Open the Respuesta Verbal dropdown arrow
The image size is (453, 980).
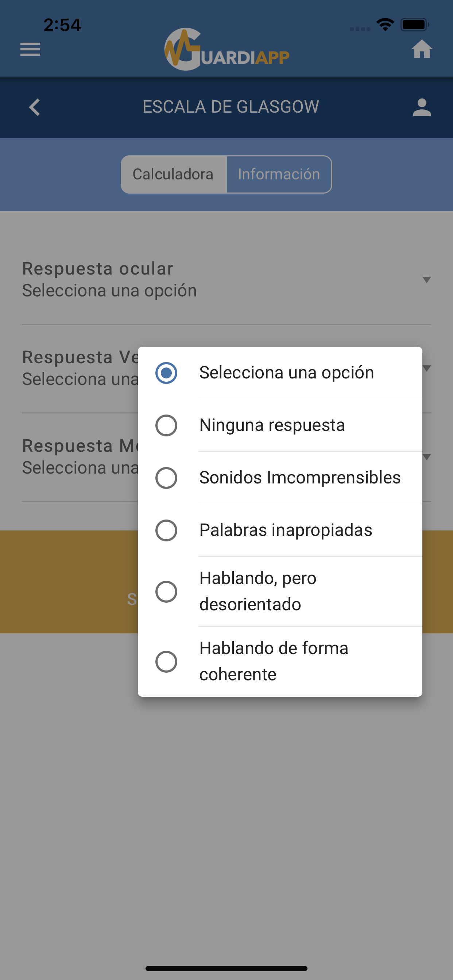427,368
